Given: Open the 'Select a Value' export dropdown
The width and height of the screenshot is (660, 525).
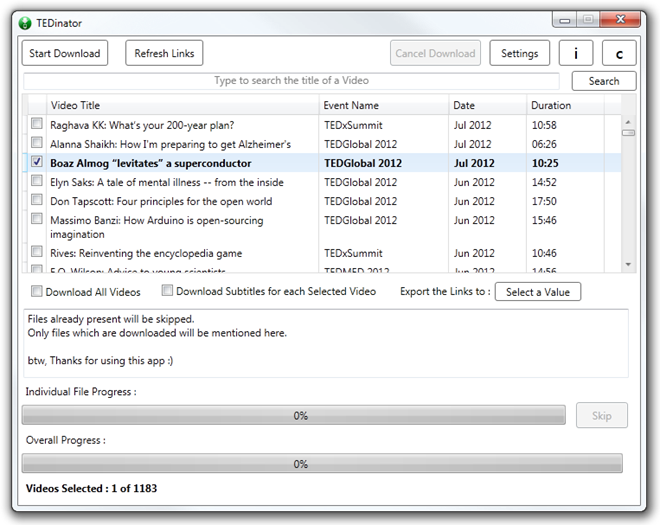Looking at the screenshot, I should pyautogui.click(x=538, y=292).
